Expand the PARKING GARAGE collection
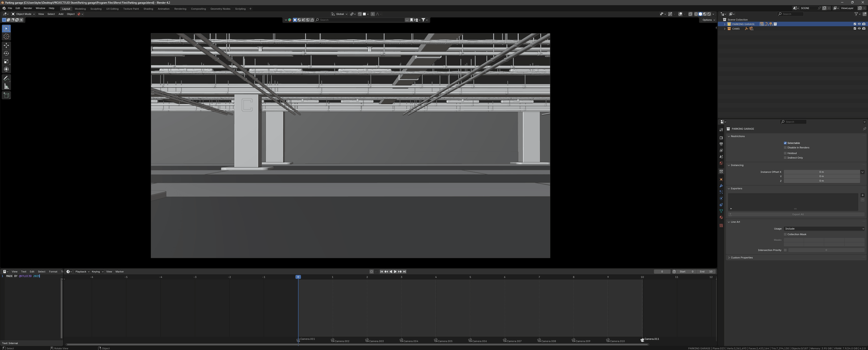The height and width of the screenshot is (350, 868). pyautogui.click(x=725, y=24)
